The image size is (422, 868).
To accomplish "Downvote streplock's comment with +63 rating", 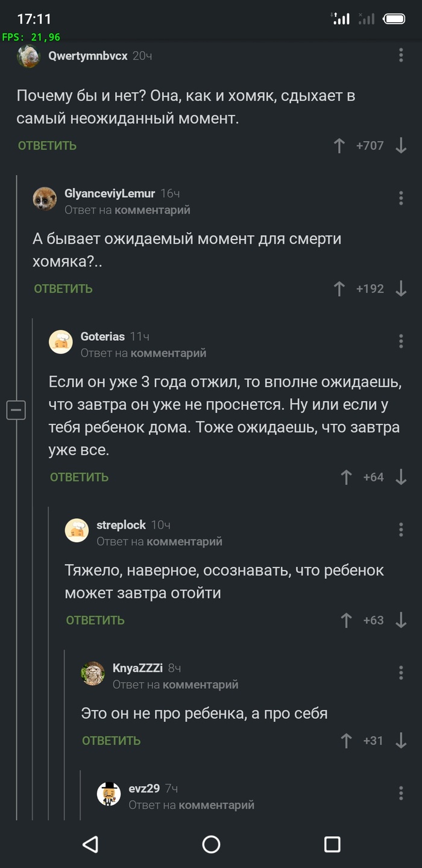I will coord(401,620).
